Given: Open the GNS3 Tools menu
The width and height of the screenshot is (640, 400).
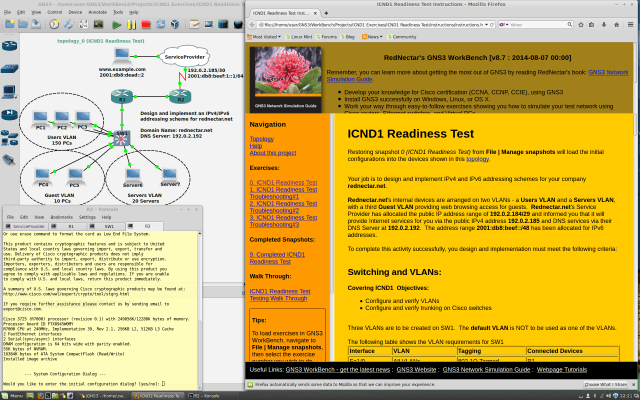Looking at the screenshot, I should pyautogui.click(x=118, y=12).
